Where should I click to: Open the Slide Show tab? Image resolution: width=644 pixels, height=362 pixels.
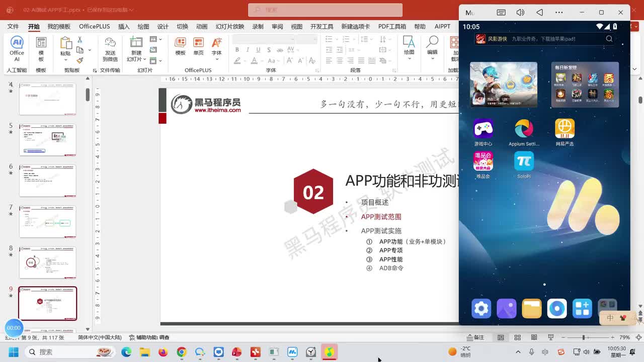click(230, 27)
